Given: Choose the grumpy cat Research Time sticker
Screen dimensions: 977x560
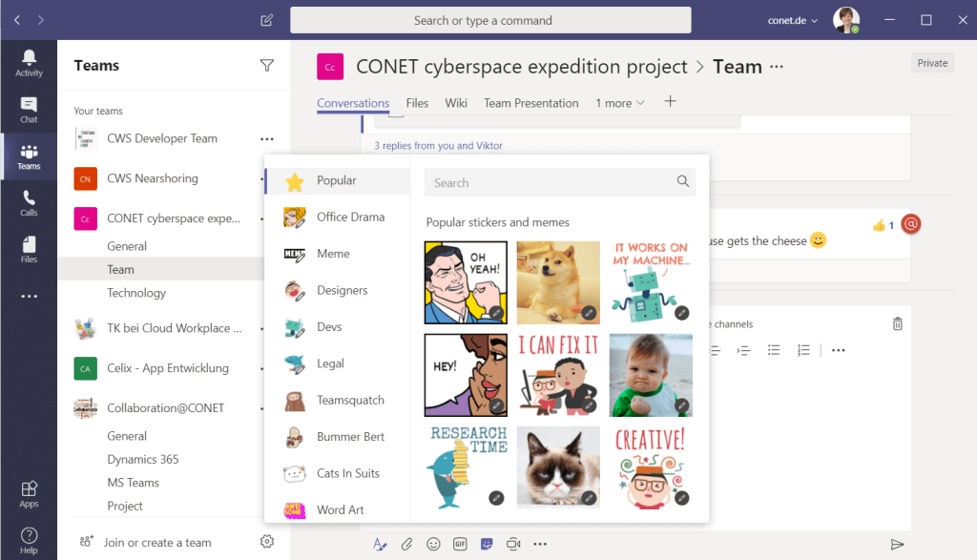Looking at the screenshot, I should (558, 467).
